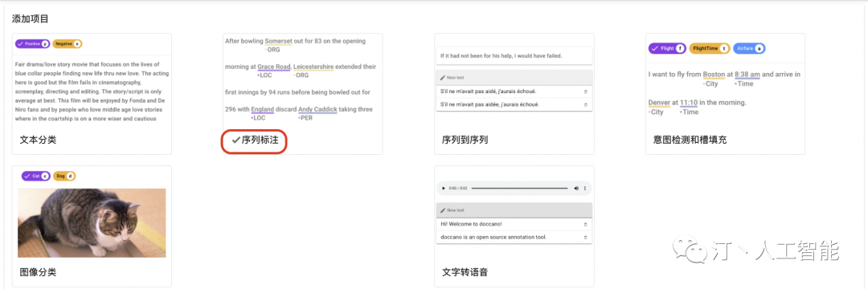The height and width of the screenshot is (289, 868).
Task: Click the 'Fair drama/love story movie' review text
Action: [x=92, y=92]
